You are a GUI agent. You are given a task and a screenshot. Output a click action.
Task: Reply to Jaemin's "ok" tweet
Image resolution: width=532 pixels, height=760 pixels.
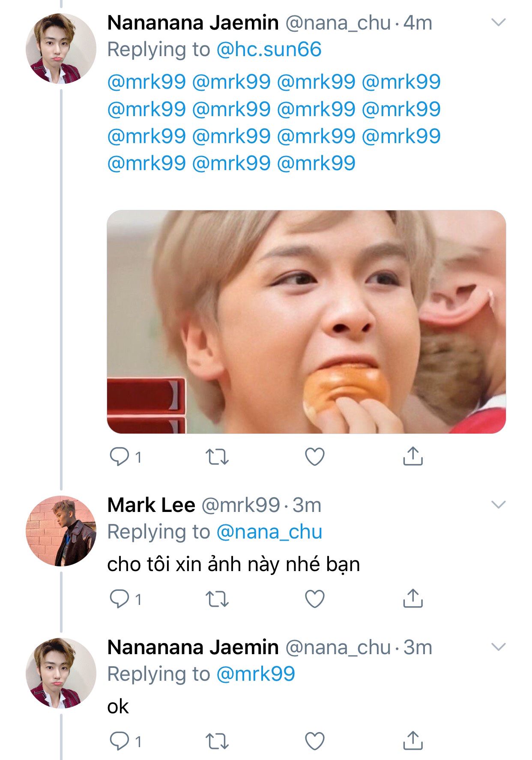point(119,741)
